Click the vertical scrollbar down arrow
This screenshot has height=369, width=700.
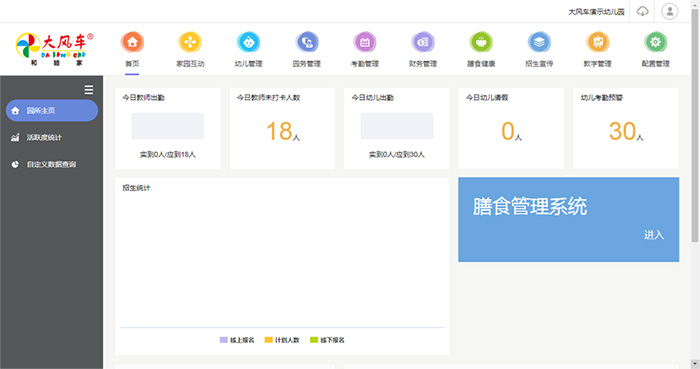(695, 364)
